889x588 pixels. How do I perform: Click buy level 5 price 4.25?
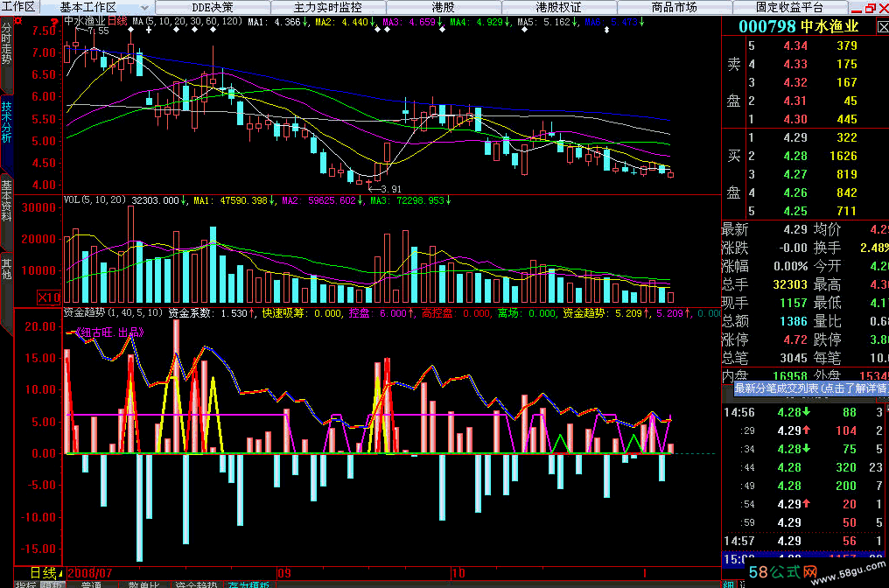794,211
